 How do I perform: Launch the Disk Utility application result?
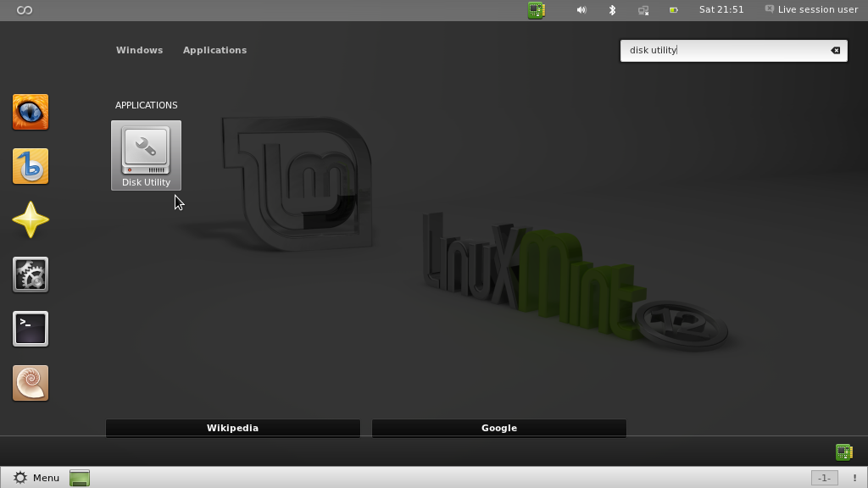146,155
